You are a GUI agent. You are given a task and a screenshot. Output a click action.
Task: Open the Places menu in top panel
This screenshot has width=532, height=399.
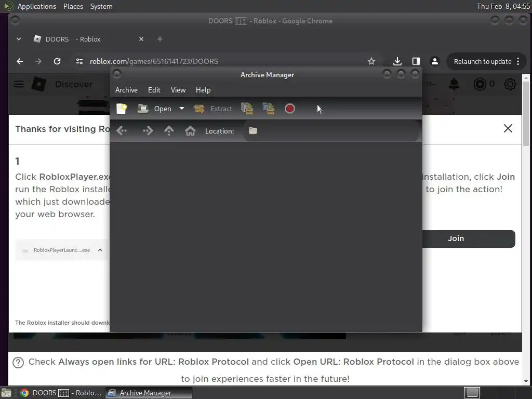tap(73, 6)
